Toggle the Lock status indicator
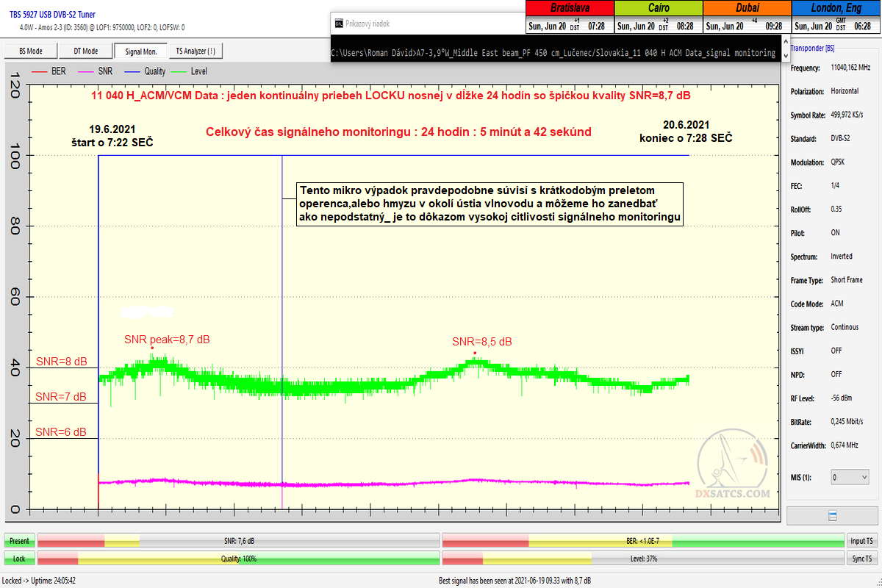Image resolution: width=882 pixels, height=588 pixels. pos(19,559)
